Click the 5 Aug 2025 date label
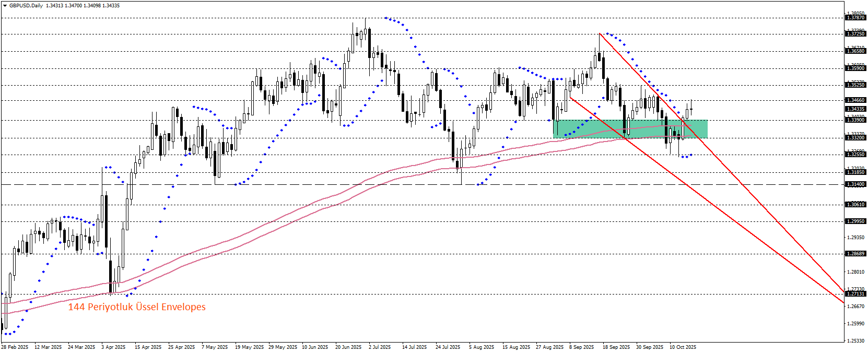 pos(482,347)
